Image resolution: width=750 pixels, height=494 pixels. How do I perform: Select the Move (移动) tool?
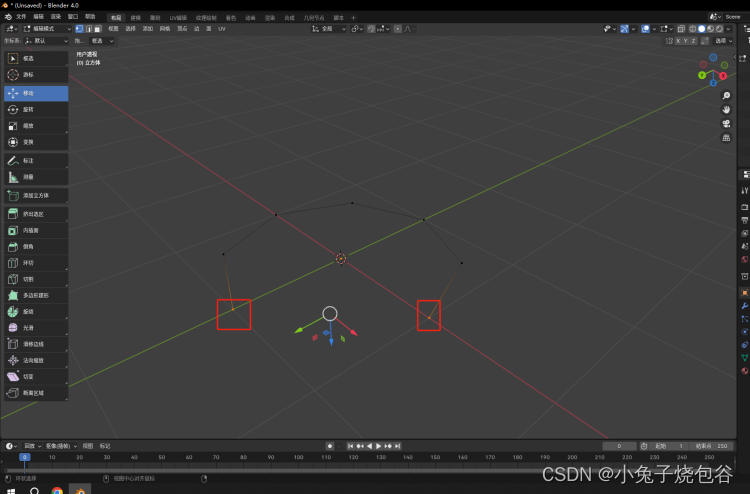tap(36, 93)
